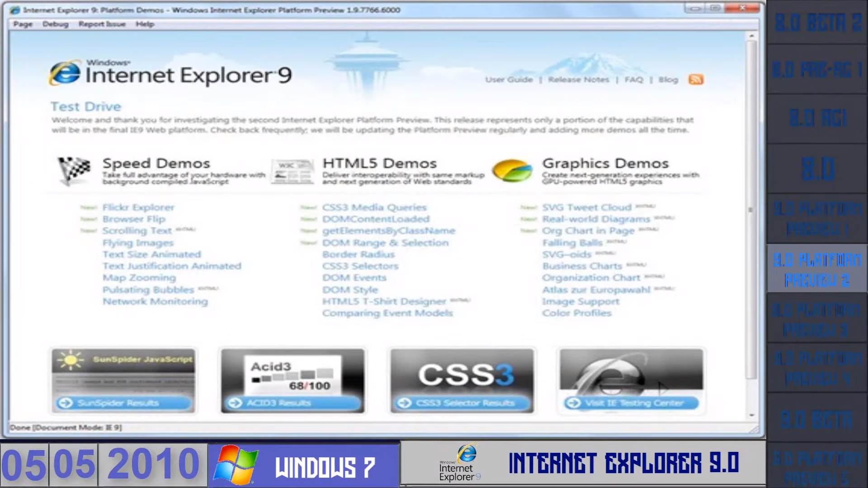This screenshot has height=488, width=868.
Task: Open the Debug menu
Action: click(x=55, y=24)
